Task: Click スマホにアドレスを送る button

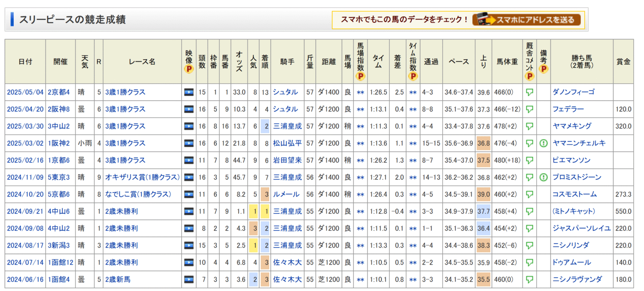Action: click(x=526, y=20)
